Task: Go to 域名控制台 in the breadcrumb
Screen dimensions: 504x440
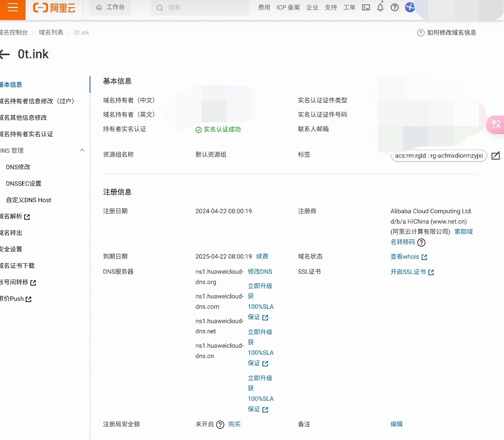Action: (14, 32)
